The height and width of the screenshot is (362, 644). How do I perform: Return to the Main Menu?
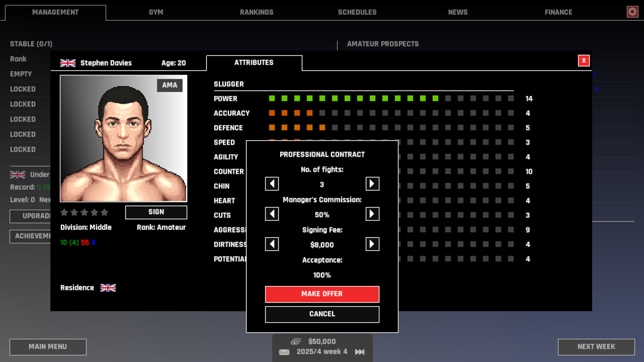[48, 347]
